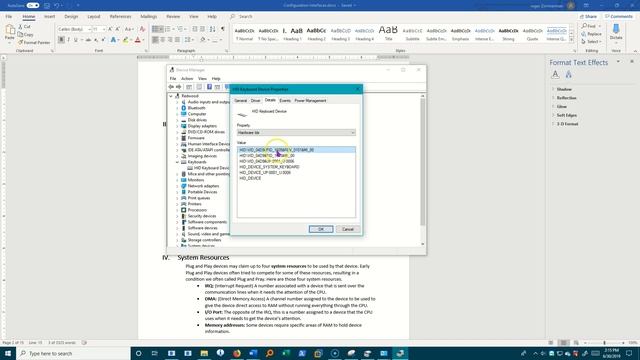Screen dimensions: 640x360
Task: Apply the Heading 1 style
Action: click(x=292, y=33)
